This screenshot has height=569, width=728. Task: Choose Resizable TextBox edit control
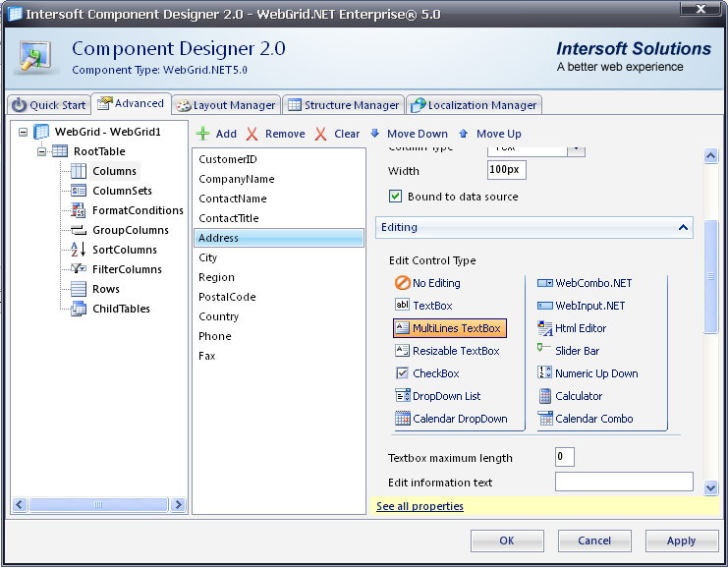[447, 351]
